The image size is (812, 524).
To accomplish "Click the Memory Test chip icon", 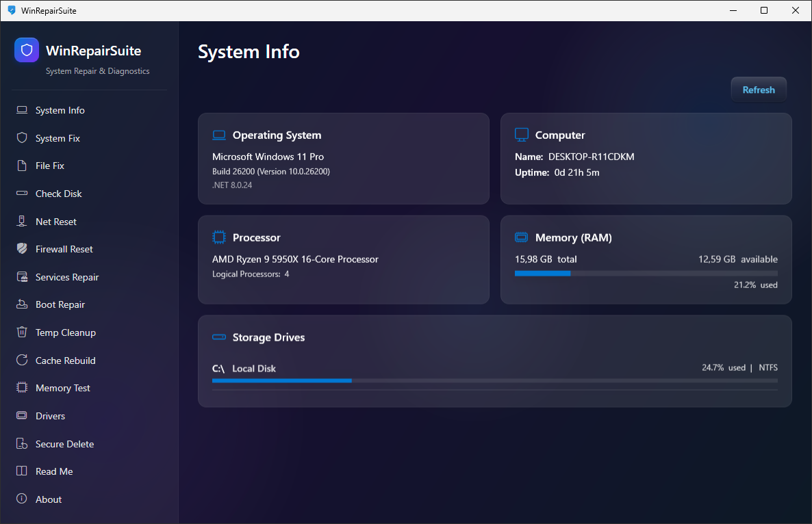I will pyautogui.click(x=22, y=387).
